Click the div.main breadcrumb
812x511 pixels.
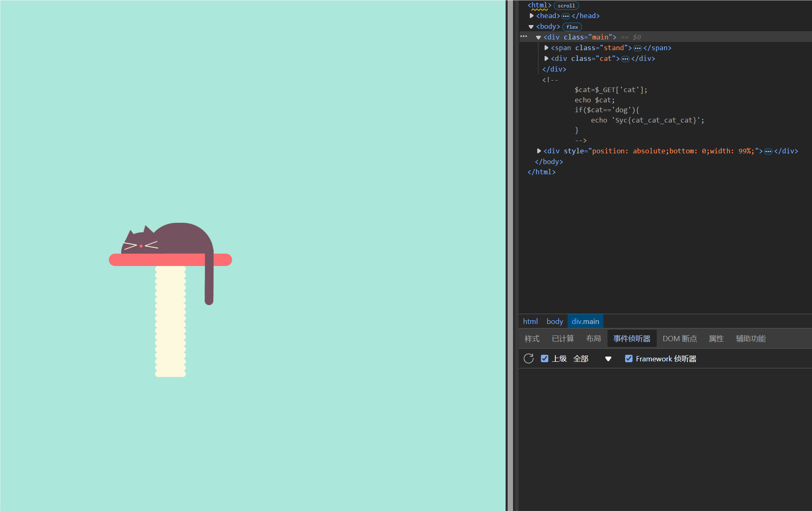click(585, 321)
